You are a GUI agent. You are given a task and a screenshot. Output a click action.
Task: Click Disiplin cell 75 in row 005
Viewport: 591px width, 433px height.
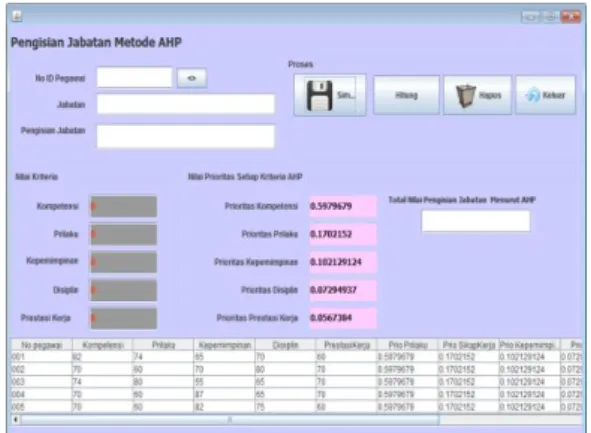pos(285,407)
